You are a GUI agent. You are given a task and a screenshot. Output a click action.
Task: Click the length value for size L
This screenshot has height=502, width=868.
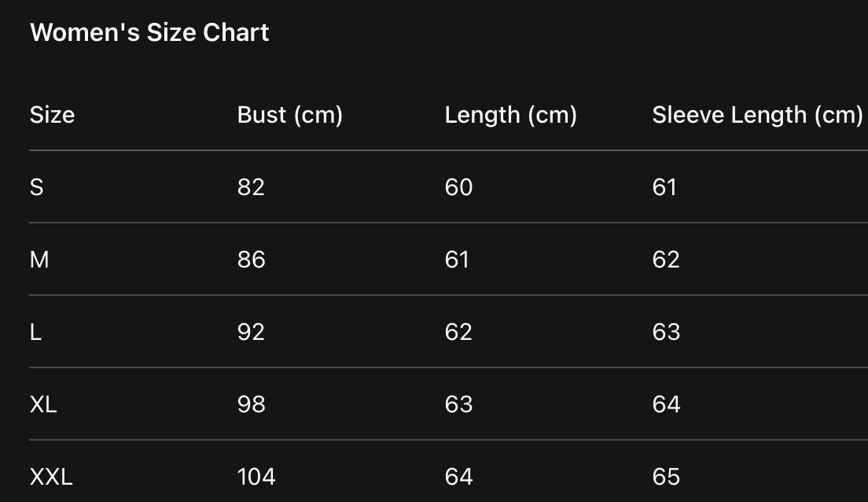458,332
